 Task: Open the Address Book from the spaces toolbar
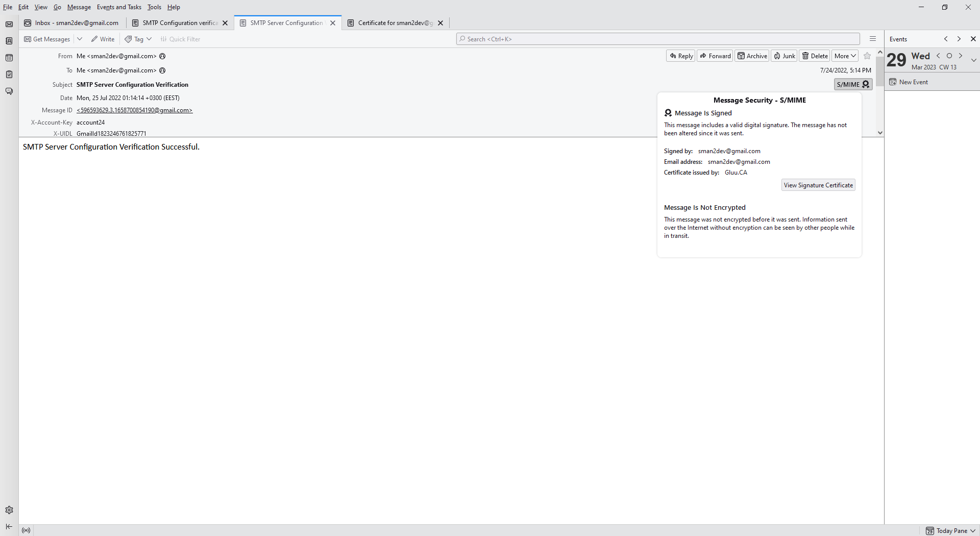point(9,41)
